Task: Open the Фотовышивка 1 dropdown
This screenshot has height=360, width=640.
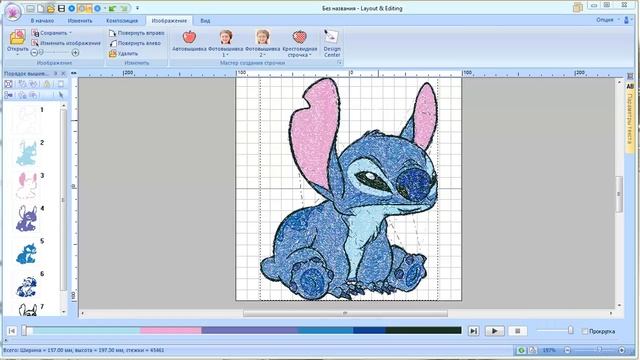Action: pyautogui.click(x=225, y=43)
